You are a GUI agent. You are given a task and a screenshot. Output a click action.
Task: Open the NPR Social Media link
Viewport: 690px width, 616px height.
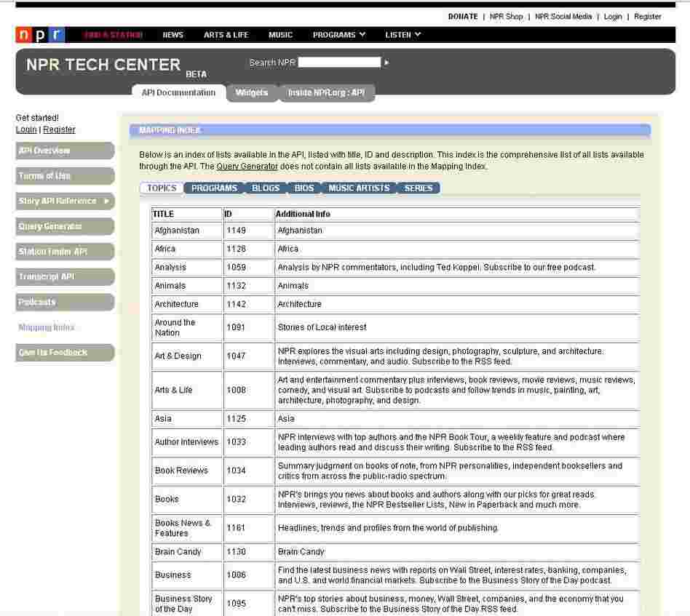[563, 17]
